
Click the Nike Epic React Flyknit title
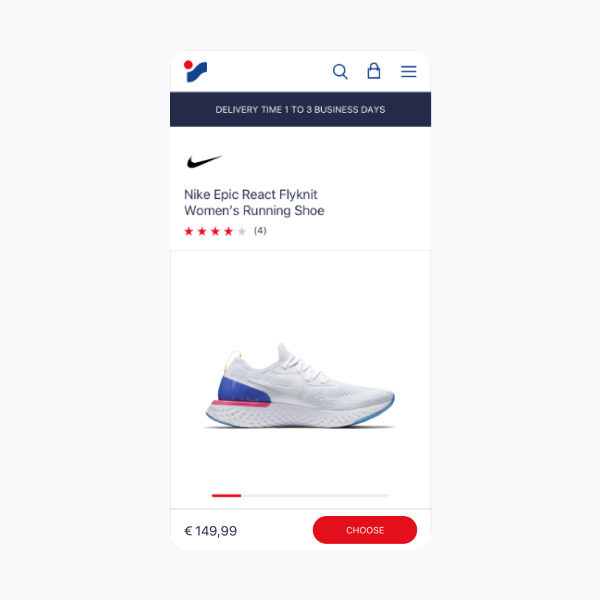point(251,194)
